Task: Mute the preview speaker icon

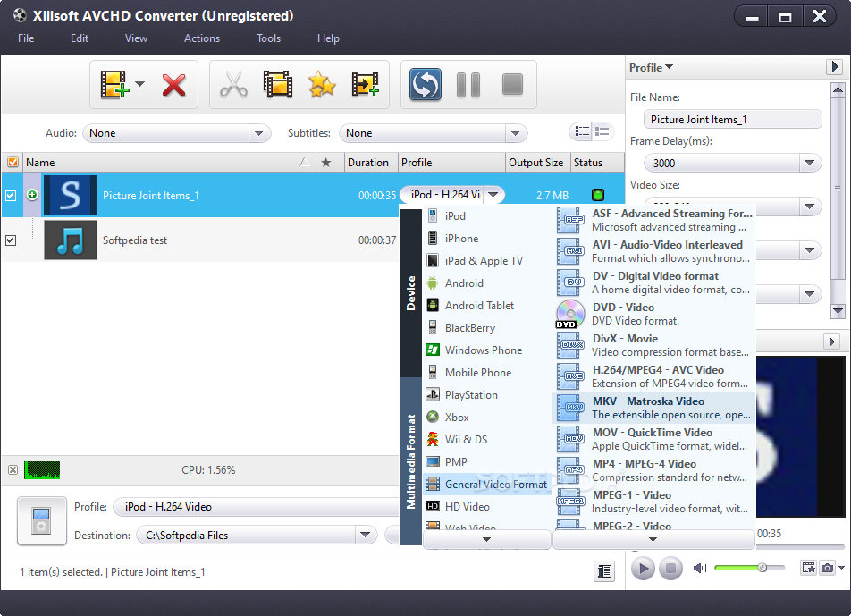Action: 700,569
